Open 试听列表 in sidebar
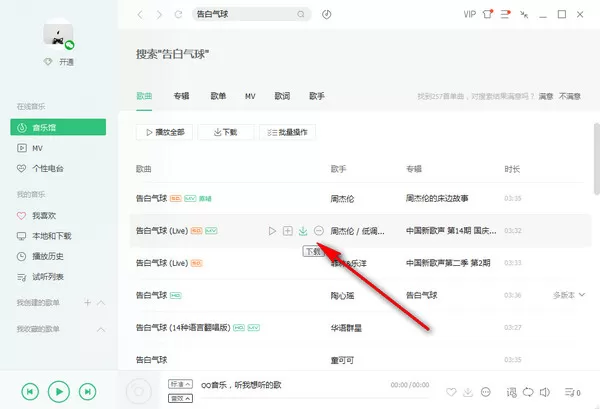The image size is (600, 409). 40,277
